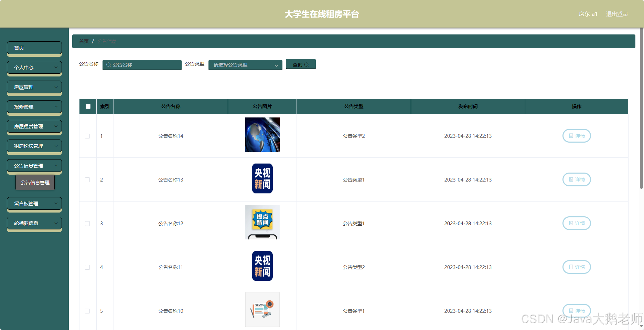Open 详情 for 公告名称11

[x=577, y=267]
